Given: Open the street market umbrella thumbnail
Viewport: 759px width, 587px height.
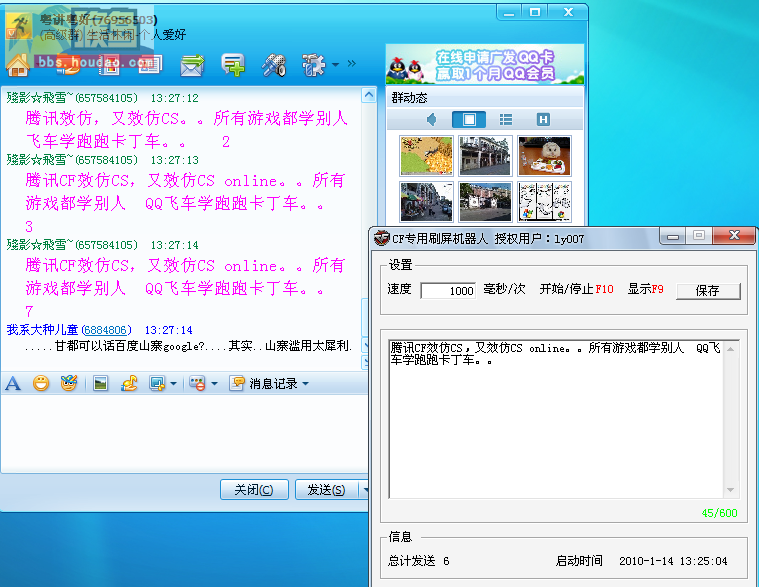Looking at the screenshot, I should coord(426,201).
